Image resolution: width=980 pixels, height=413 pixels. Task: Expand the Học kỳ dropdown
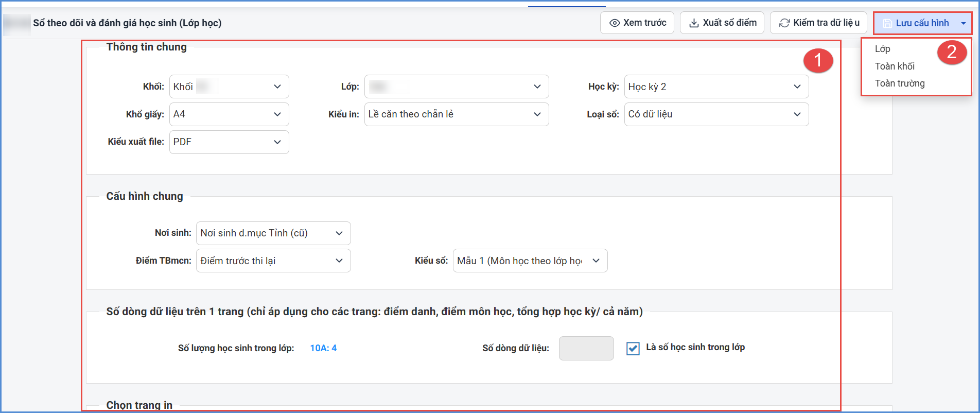(716, 87)
